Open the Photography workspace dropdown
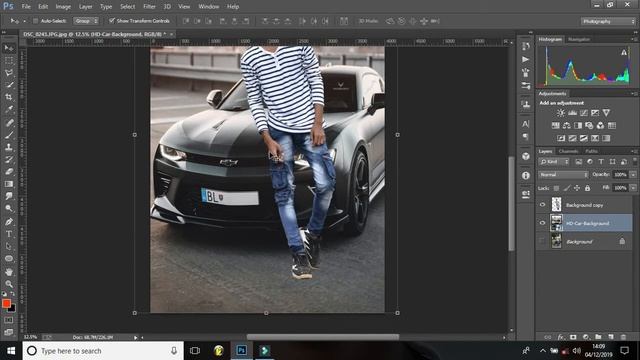This screenshot has height=360, width=640. (x=608, y=21)
